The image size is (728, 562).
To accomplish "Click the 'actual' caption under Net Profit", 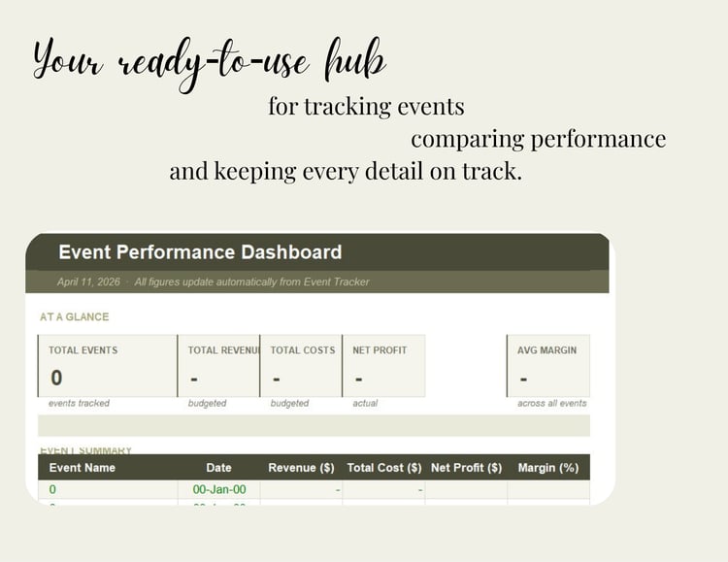I will pyautogui.click(x=365, y=403).
